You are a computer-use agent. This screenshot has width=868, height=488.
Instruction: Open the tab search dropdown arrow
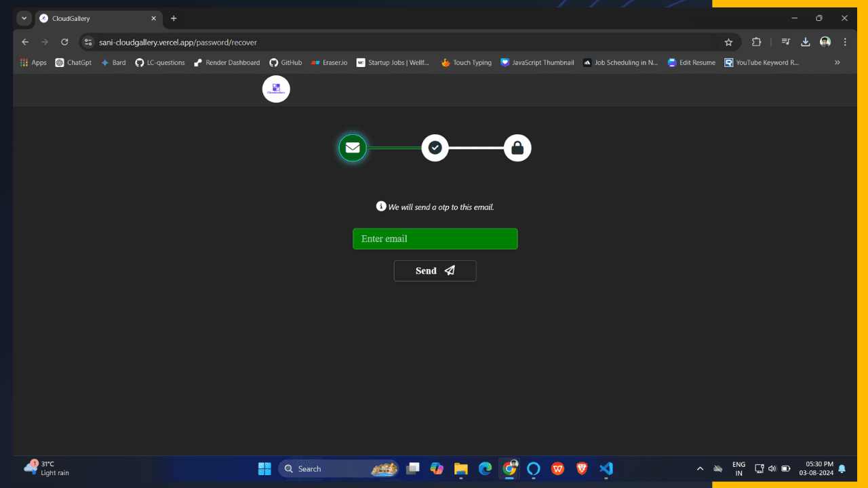coord(24,18)
